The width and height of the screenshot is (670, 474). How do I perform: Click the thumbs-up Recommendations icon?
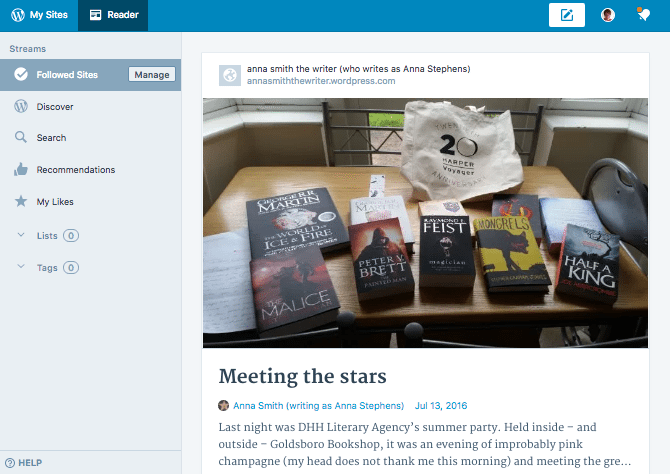coord(21,169)
